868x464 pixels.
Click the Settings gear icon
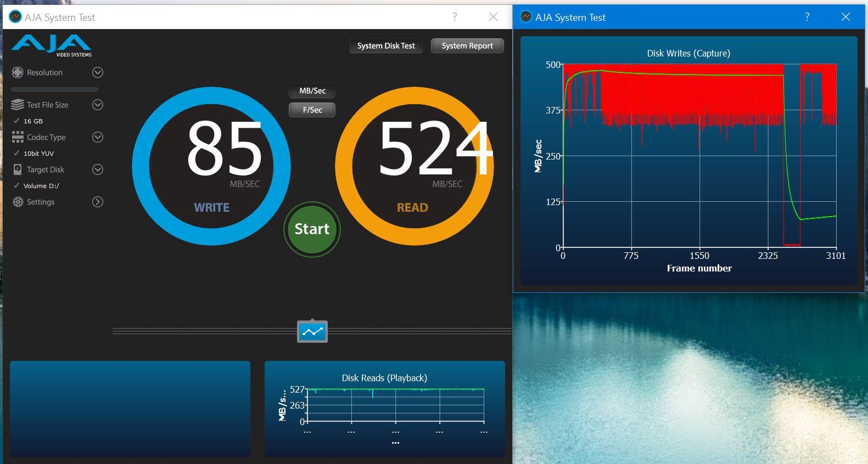[x=18, y=202]
